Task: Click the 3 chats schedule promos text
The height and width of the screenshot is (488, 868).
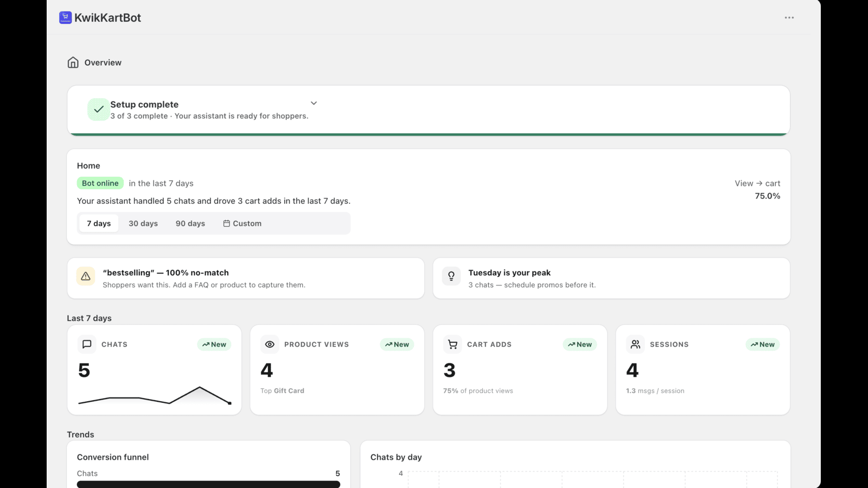Action: pos(532,285)
